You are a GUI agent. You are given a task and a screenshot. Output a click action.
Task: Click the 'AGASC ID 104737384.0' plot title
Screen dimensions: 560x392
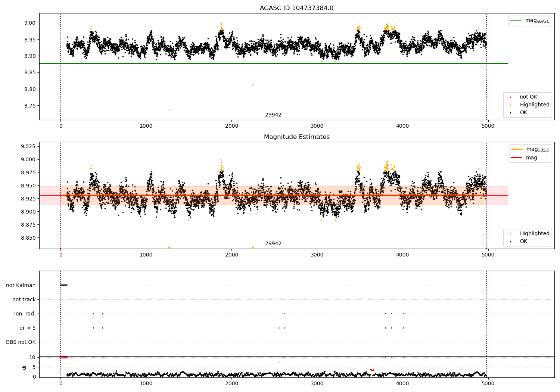pos(296,8)
